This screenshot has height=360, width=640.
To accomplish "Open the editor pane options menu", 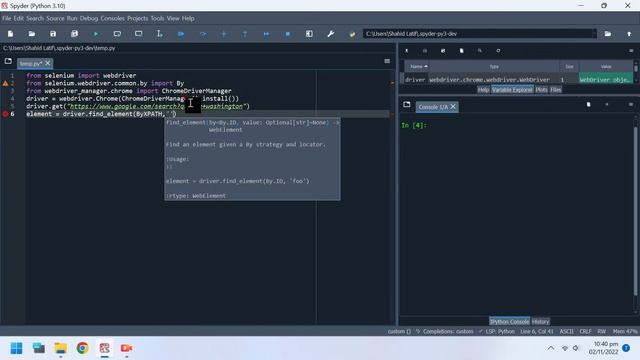I will 387,61.
